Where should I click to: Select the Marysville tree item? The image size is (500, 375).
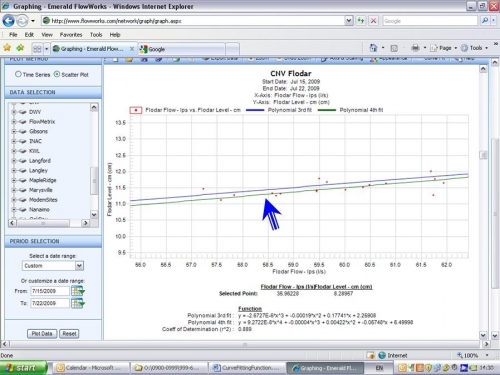click(x=41, y=190)
